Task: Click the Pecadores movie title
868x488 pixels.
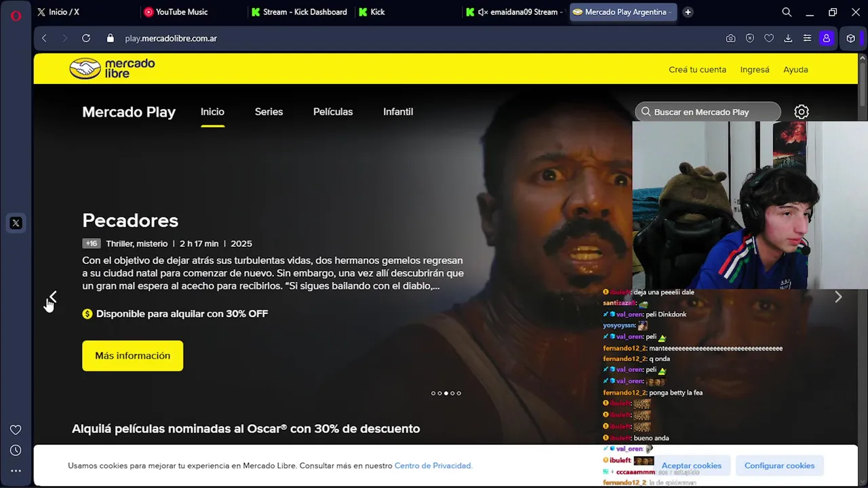Action: click(130, 220)
